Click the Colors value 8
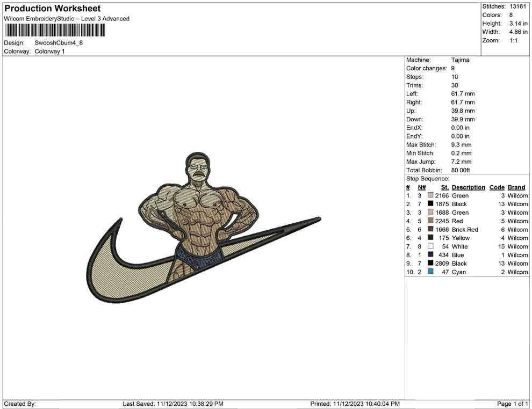532x409 pixels. pyautogui.click(x=511, y=15)
